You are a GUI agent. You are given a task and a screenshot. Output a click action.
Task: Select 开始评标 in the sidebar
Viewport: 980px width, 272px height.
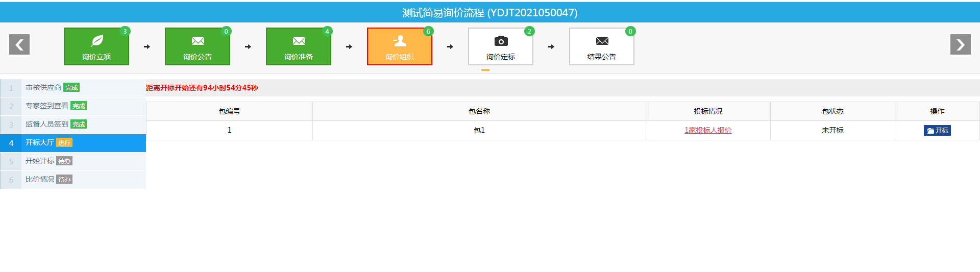[x=73, y=161]
